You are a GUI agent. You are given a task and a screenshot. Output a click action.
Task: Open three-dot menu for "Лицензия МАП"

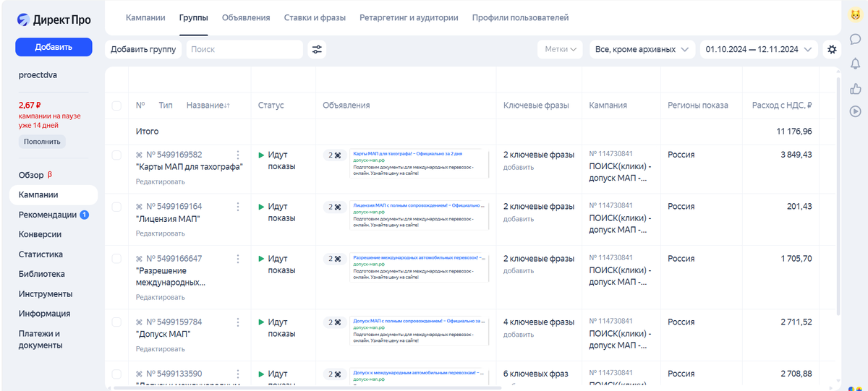(238, 207)
